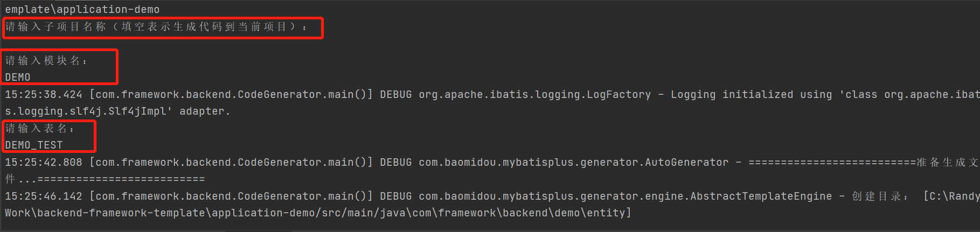Click the 15:25:38.424 timestamp

pyautogui.click(x=44, y=95)
